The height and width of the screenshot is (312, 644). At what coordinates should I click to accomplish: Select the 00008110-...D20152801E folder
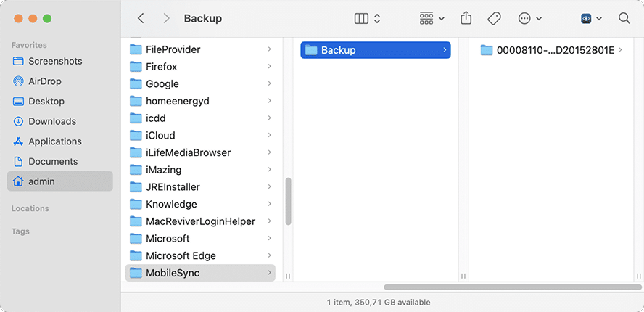click(x=552, y=50)
